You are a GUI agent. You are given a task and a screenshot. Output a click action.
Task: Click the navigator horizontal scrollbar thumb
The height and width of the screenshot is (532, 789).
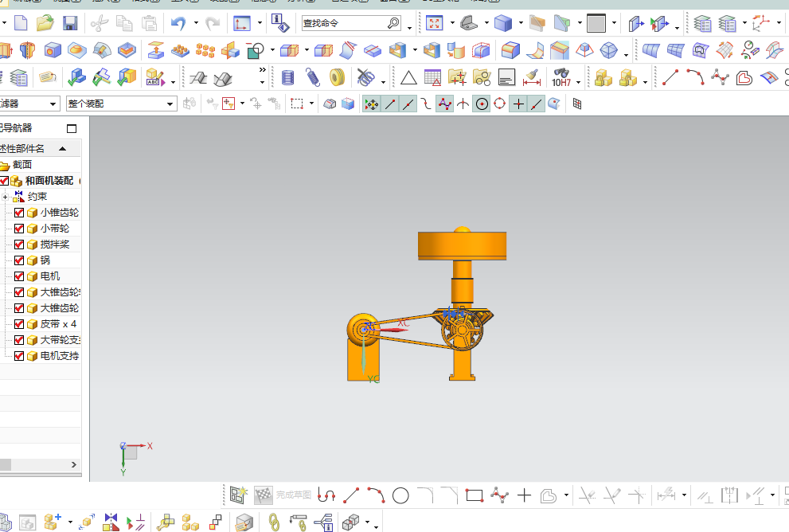point(6,464)
